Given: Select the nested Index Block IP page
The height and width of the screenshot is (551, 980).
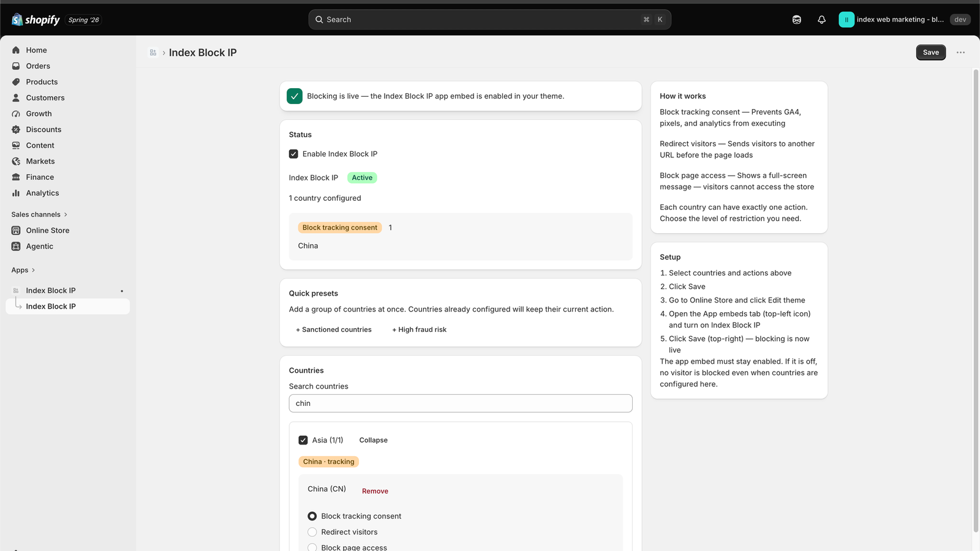Looking at the screenshot, I should pos(67,307).
